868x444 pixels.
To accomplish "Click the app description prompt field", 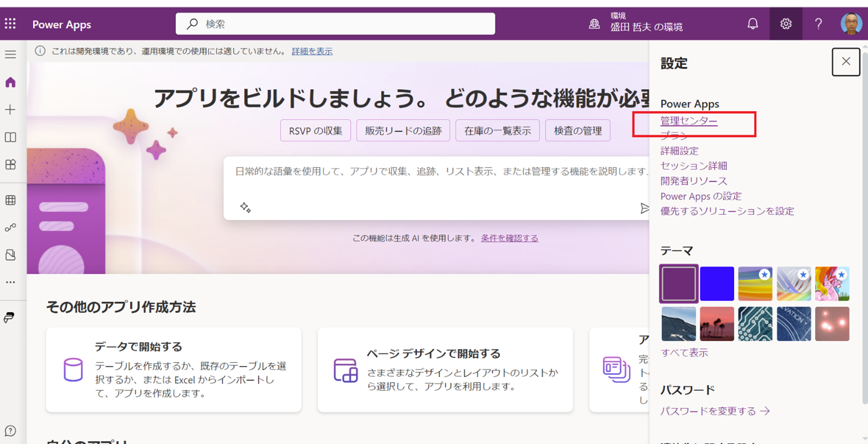I will tap(437, 188).
